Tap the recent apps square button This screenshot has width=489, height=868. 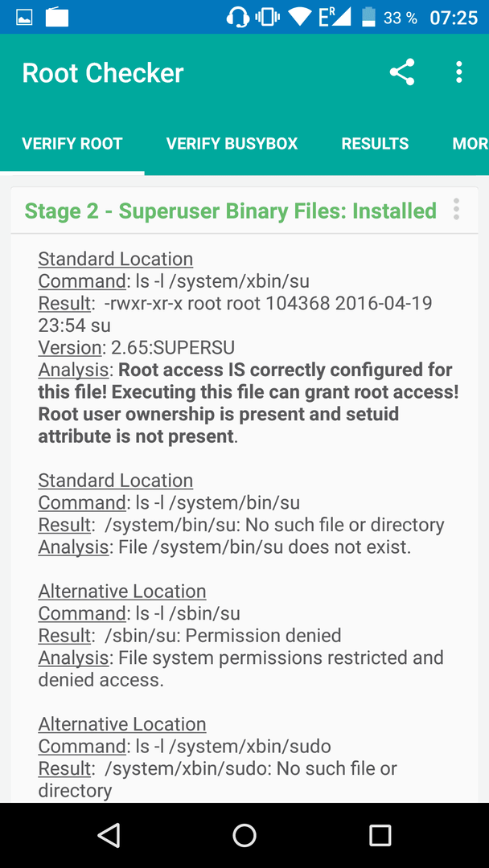point(380,835)
